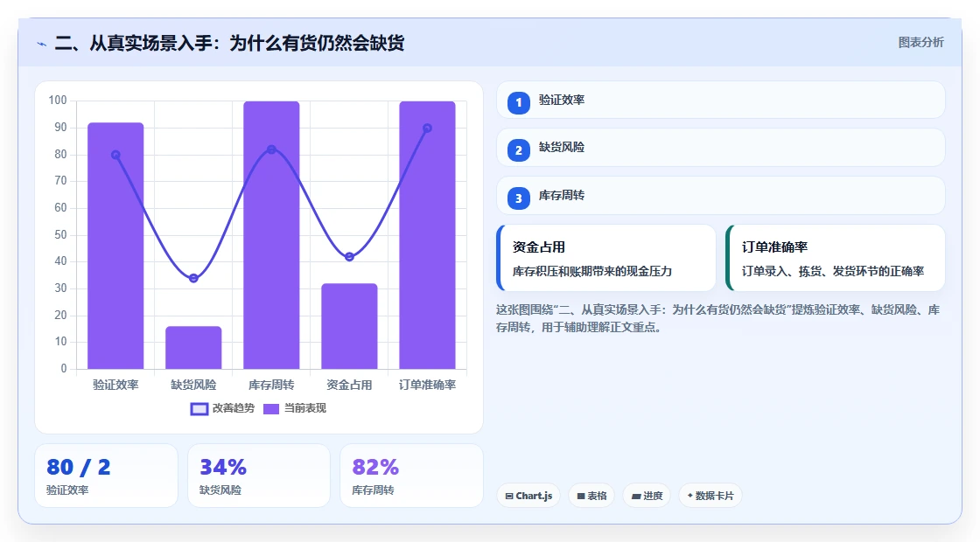Click the trend line point at 订单准确率
Image resolution: width=980 pixels, height=542 pixels.
428,128
